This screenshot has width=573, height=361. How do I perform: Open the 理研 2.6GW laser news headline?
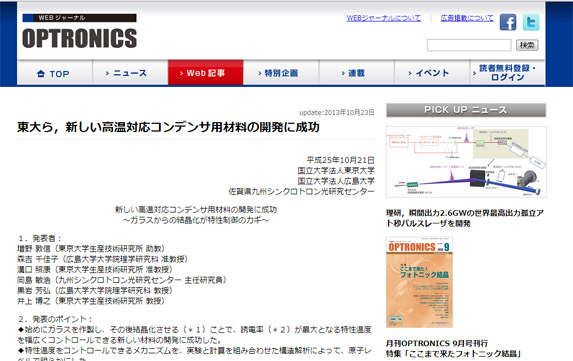(465, 218)
